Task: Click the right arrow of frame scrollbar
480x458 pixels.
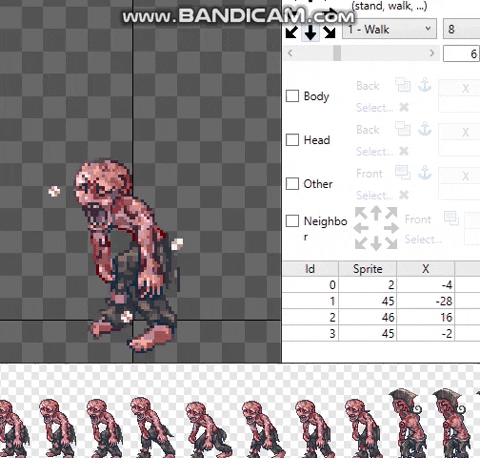Action: click(432, 53)
